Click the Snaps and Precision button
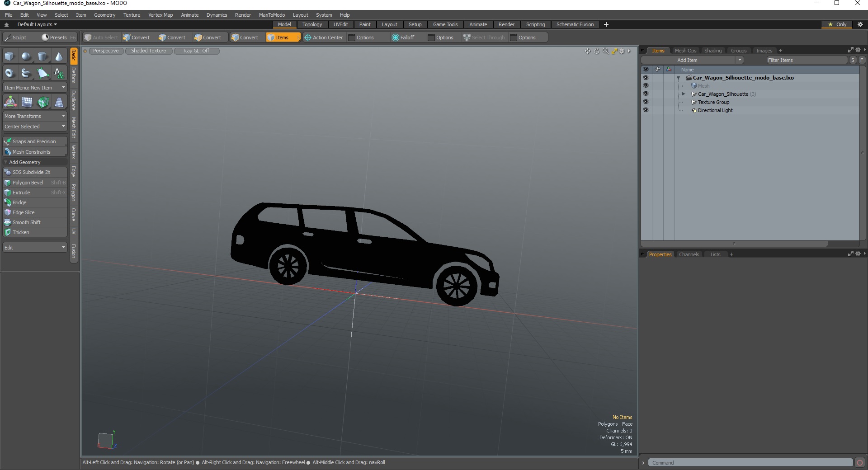The width and height of the screenshot is (868, 470). click(x=35, y=141)
